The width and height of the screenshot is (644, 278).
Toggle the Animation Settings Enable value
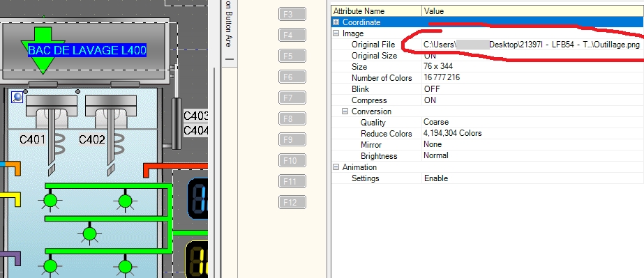(436, 178)
